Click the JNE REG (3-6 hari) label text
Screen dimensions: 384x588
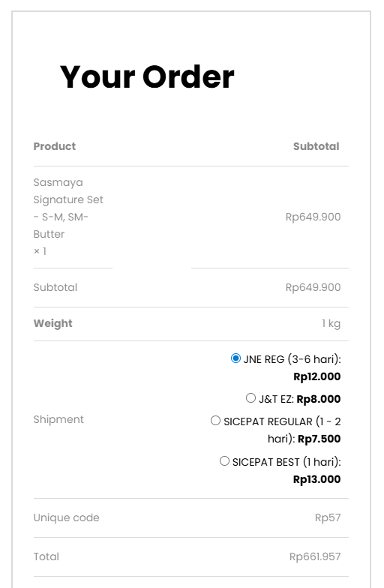(x=292, y=359)
